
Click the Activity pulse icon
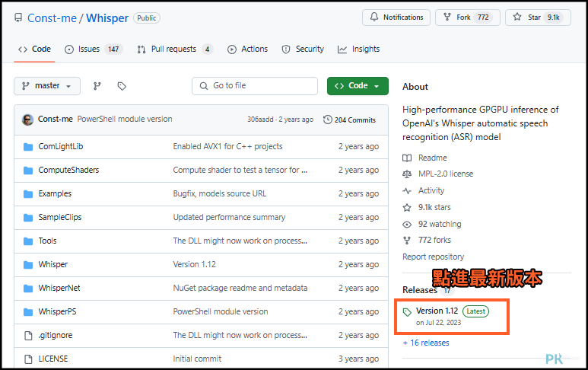point(407,190)
